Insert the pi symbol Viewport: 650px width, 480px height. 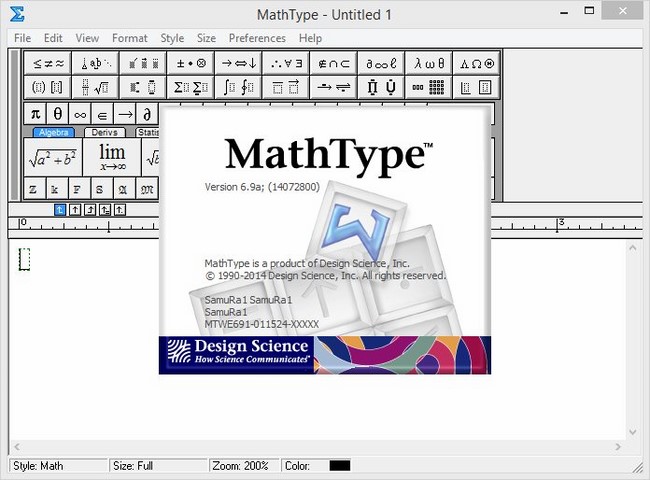36,114
